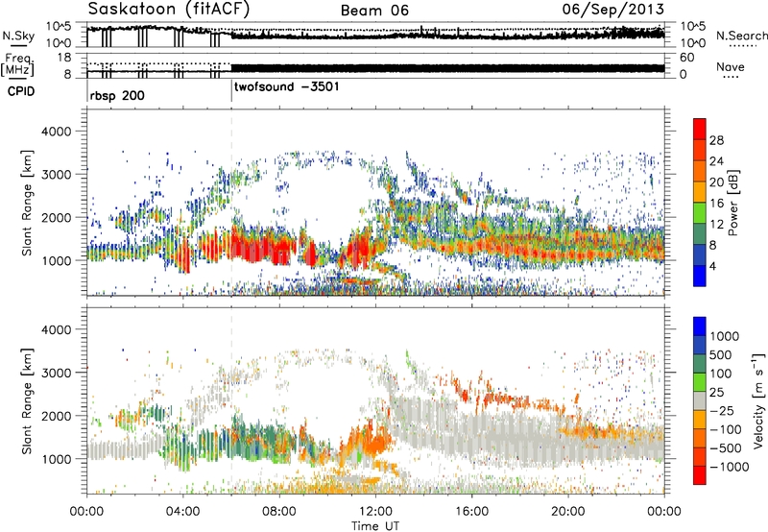Click the '-500' label on the velocity colorbar
The image size is (768, 532).
pyautogui.click(x=726, y=448)
